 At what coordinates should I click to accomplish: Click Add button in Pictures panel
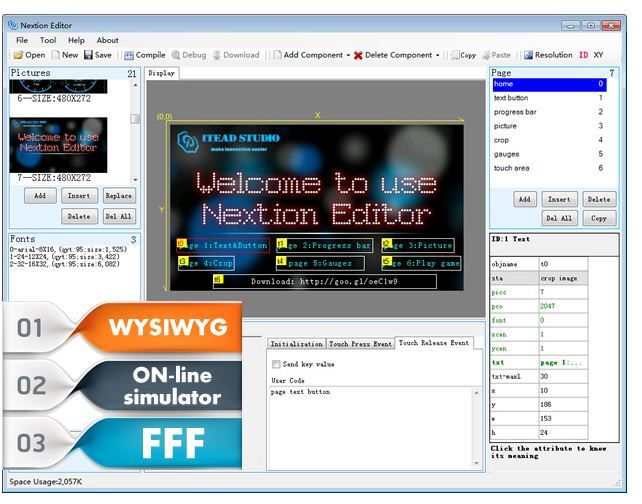[x=40, y=196]
